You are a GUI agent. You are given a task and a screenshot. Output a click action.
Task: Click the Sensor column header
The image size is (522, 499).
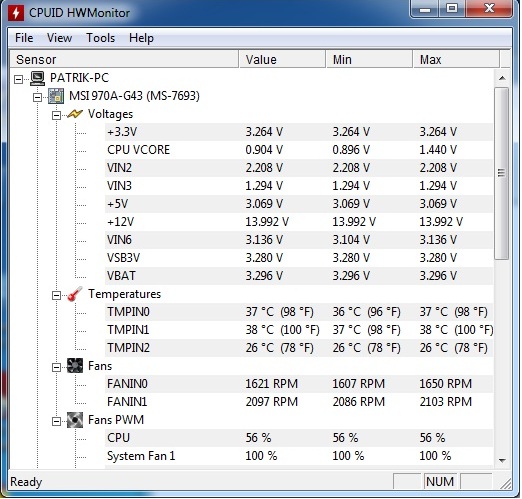124,59
